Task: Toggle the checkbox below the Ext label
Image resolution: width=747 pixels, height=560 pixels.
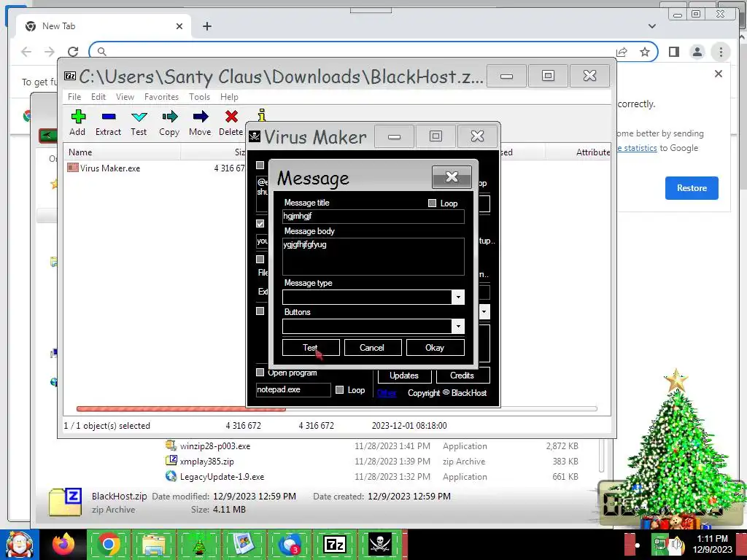Action: (x=260, y=311)
